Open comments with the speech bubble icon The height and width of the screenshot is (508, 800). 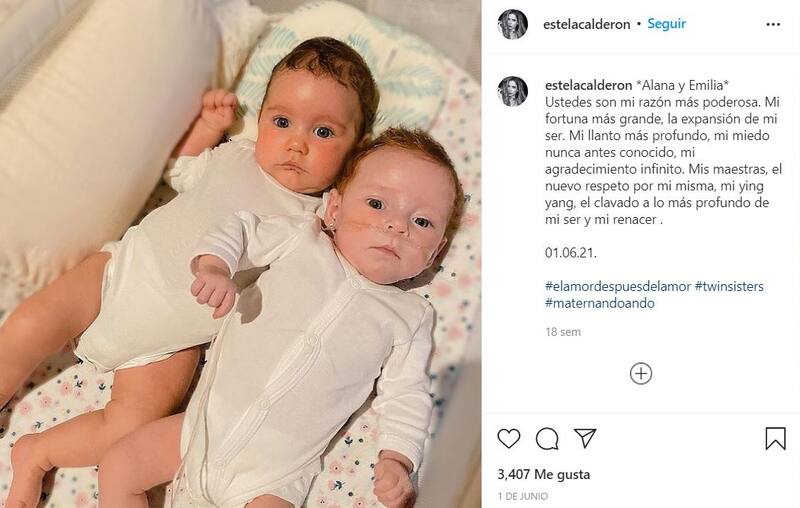[x=547, y=439]
